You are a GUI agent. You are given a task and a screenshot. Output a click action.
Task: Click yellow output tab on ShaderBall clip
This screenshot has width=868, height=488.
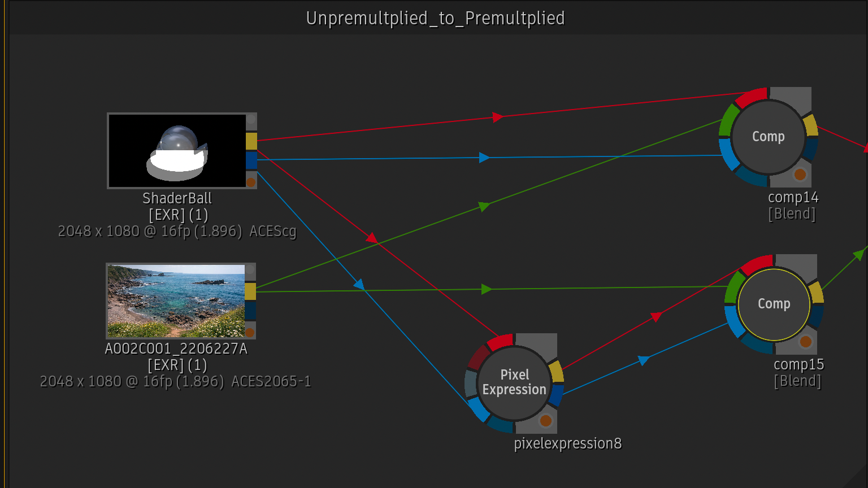pyautogui.click(x=251, y=141)
